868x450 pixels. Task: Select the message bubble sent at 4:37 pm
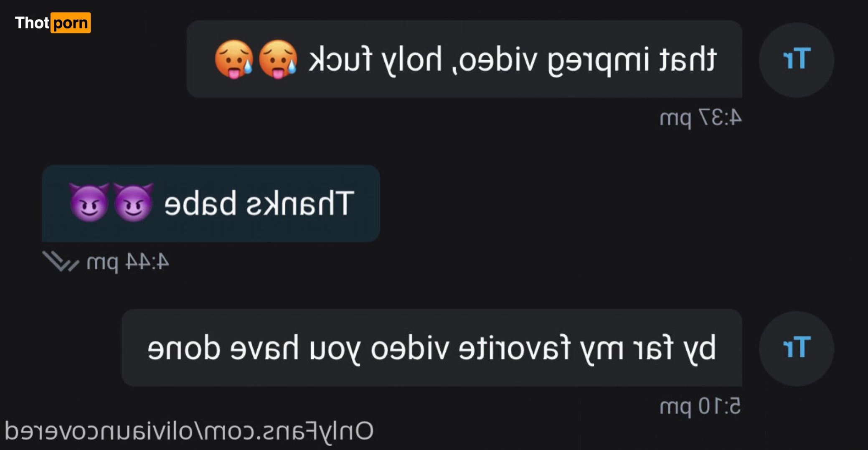point(464,59)
